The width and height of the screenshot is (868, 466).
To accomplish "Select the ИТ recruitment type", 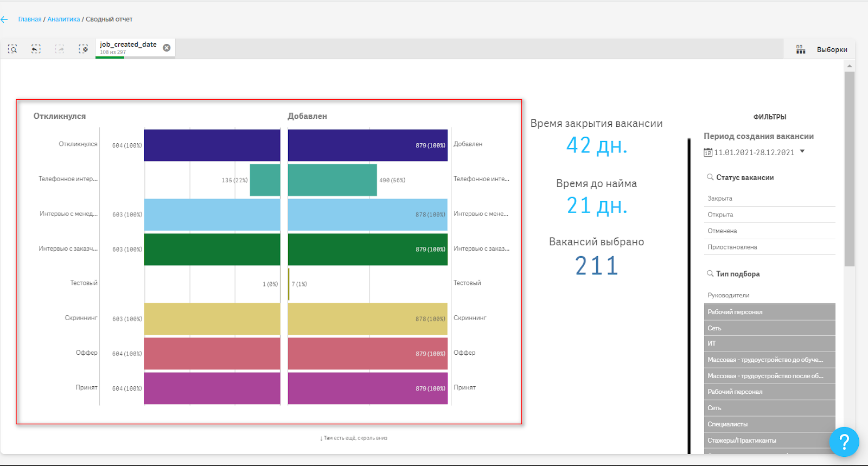I will (769, 343).
